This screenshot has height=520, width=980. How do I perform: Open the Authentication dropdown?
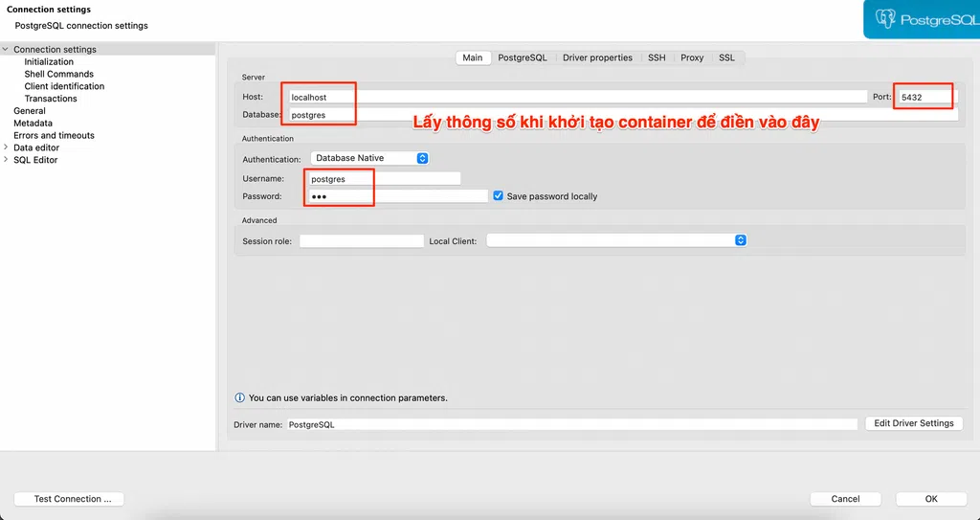click(x=370, y=158)
